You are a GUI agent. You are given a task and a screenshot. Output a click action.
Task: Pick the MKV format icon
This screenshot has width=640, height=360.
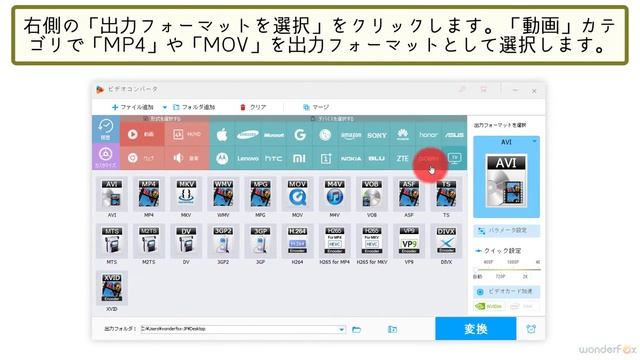(x=186, y=194)
